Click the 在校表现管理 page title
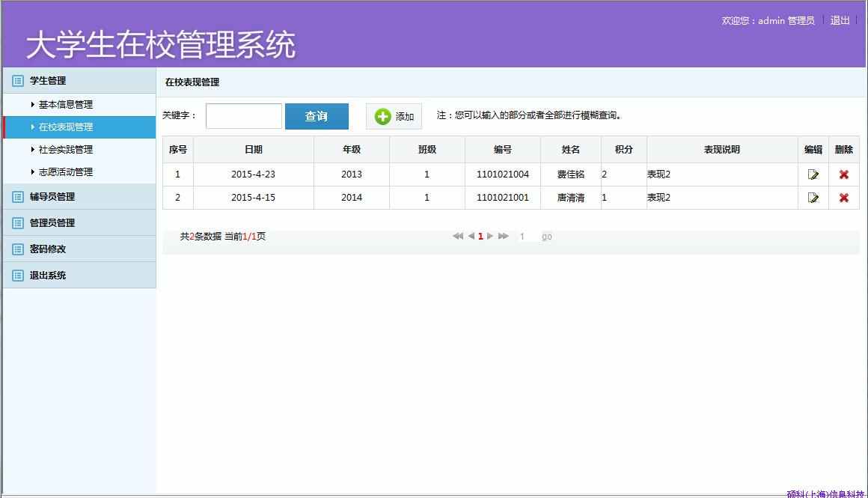This screenshot has width=868, height=498. point(192,82)
